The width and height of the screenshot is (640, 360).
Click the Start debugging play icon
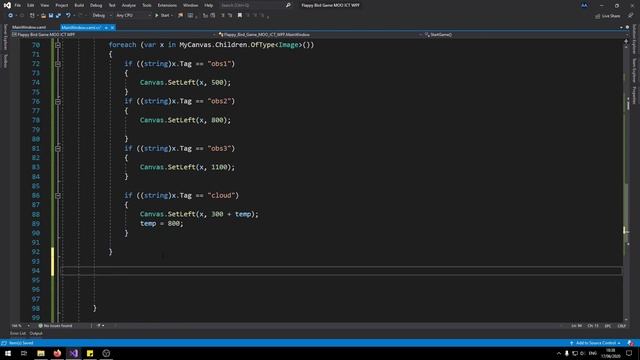tap(157, 16)
